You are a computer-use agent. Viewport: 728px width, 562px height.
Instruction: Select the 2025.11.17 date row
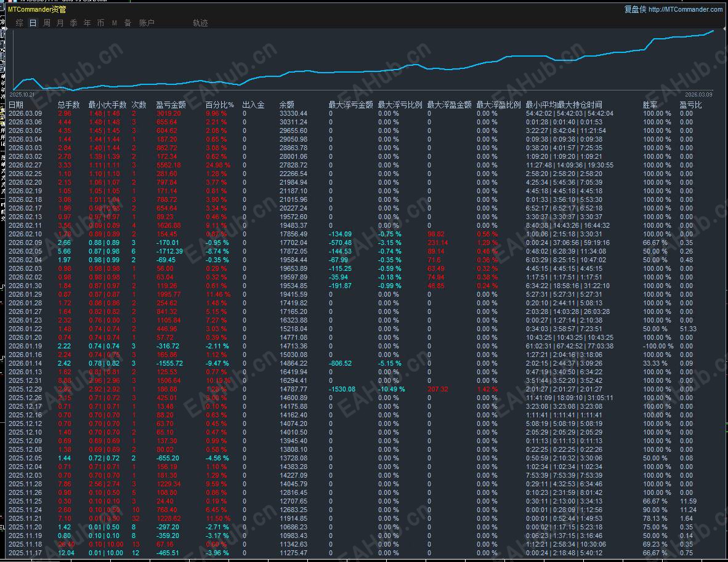point(25,553)
